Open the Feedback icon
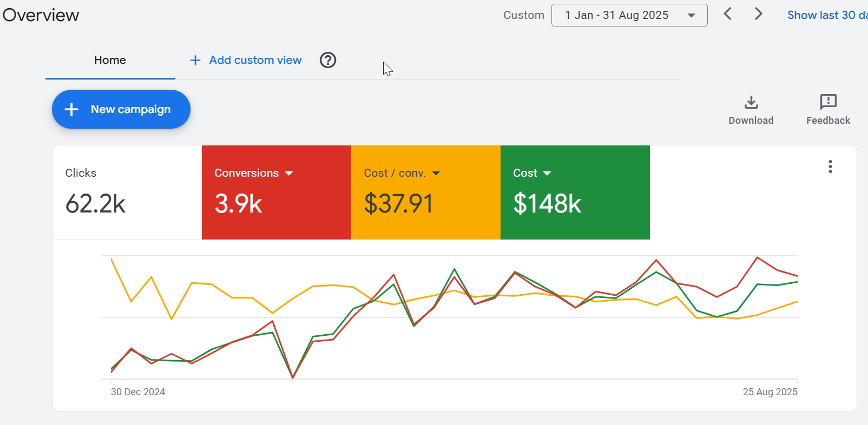The height and width of the screenshot is (425, 868). pyautogui.click(x=828, y=102)
